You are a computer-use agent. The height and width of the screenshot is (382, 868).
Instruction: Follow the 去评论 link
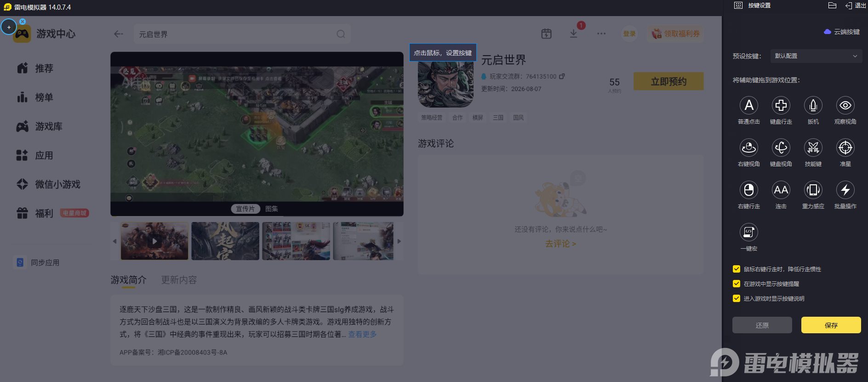pos(560,244)
